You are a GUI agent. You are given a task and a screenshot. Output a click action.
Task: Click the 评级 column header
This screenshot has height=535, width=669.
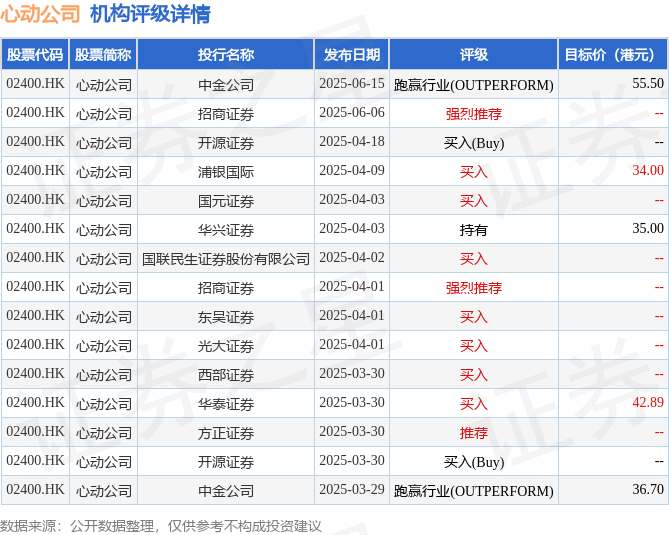[x=474, y=55]
